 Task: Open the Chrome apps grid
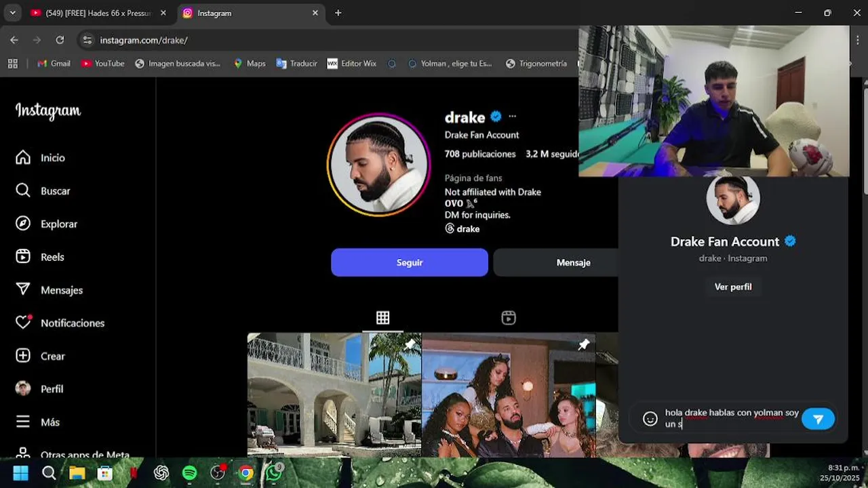pos(12,63)
